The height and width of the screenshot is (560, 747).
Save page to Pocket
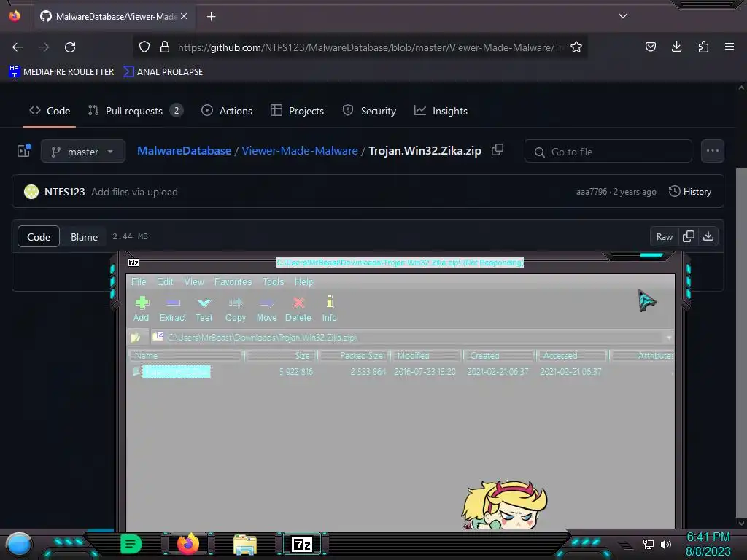pos(650,47)
